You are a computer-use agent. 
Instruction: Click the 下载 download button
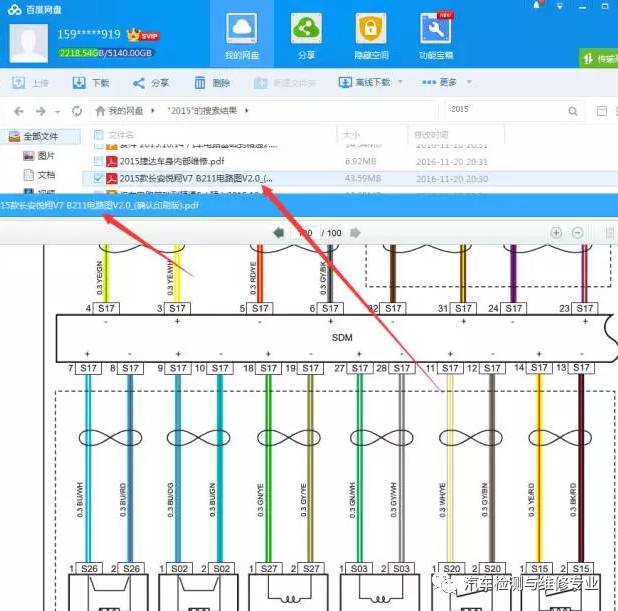91,83
